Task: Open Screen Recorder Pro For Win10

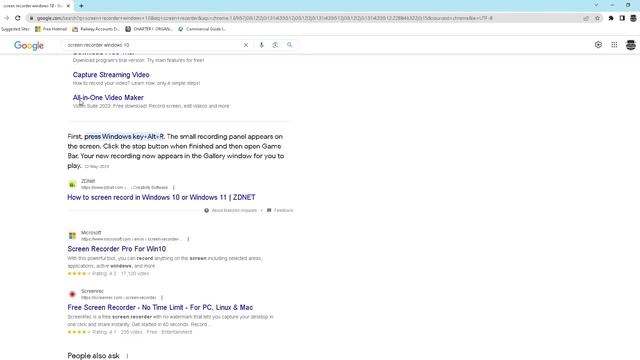Action: pos(116,249)
